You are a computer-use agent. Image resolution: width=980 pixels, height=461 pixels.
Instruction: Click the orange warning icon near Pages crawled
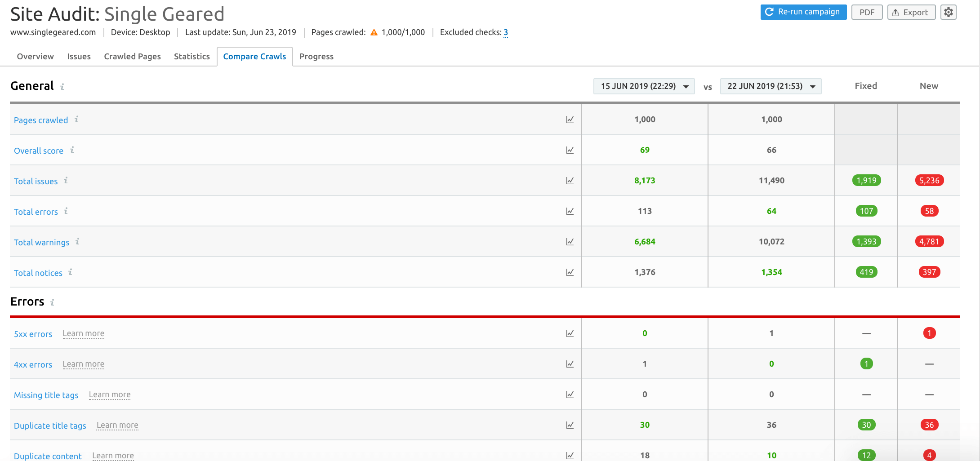tap(374, 32)
